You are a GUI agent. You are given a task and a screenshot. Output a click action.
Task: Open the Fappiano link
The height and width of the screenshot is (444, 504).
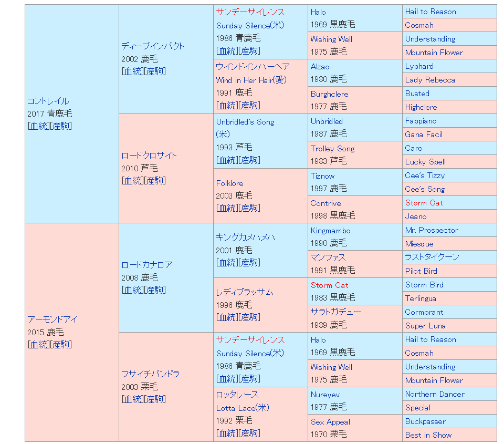(421, 121)
